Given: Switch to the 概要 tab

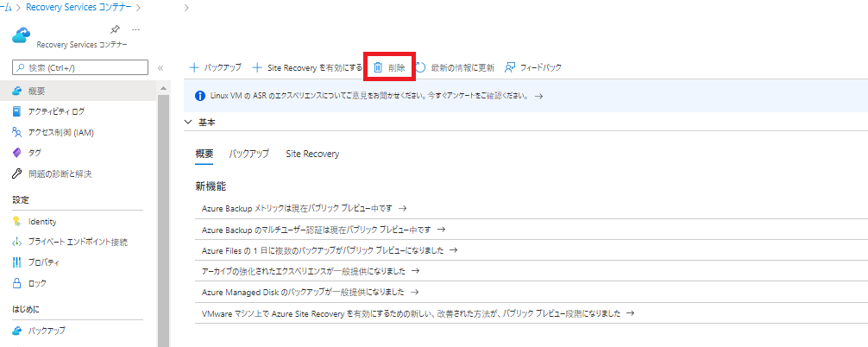Looking at the screenshot, I should pyautogui.click(x=204, y=154).
